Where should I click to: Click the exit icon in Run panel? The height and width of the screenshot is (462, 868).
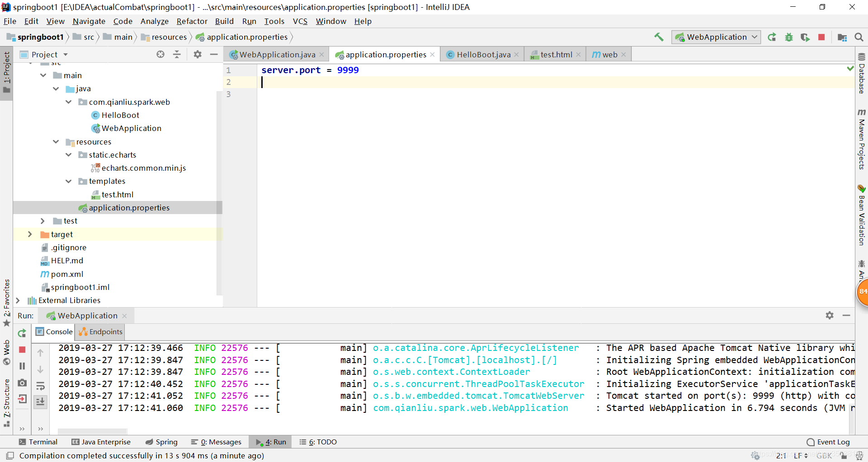tap(22, 399)
